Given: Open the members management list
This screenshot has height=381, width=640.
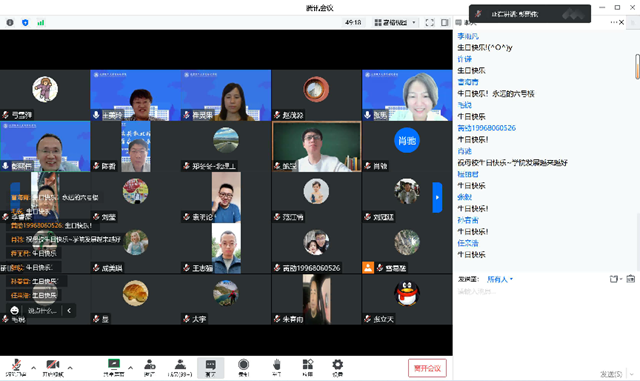Looking at the screenshot, I should coord(180,368).
